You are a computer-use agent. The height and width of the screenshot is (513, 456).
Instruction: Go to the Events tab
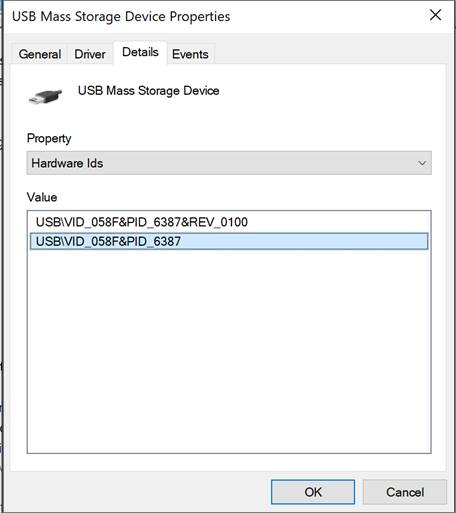point(190,54)
